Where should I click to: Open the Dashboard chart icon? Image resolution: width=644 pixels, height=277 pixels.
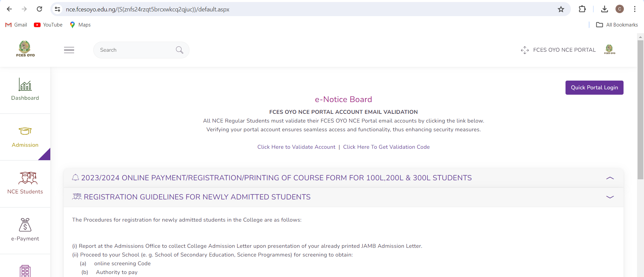(25, 85)
